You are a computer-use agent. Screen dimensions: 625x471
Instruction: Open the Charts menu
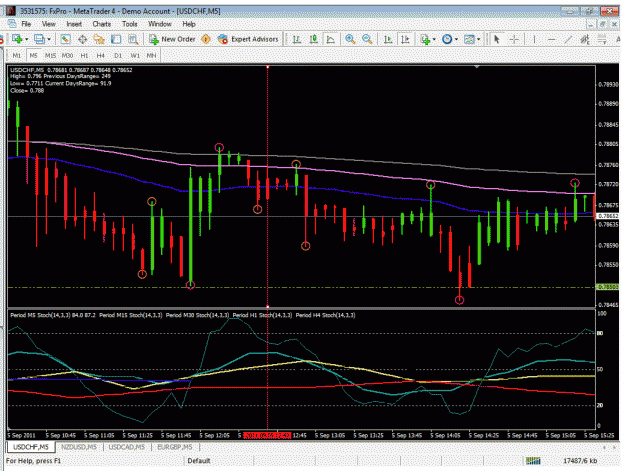click(102, 24)
